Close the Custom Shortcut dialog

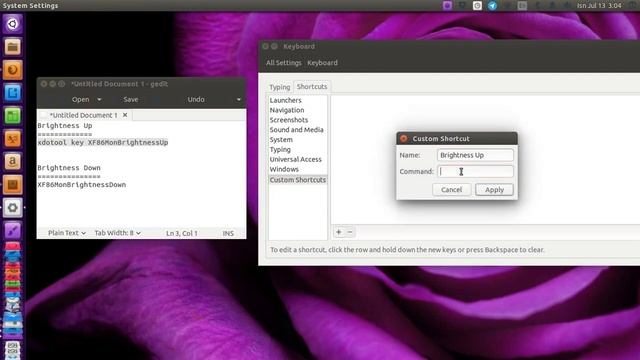404,139
